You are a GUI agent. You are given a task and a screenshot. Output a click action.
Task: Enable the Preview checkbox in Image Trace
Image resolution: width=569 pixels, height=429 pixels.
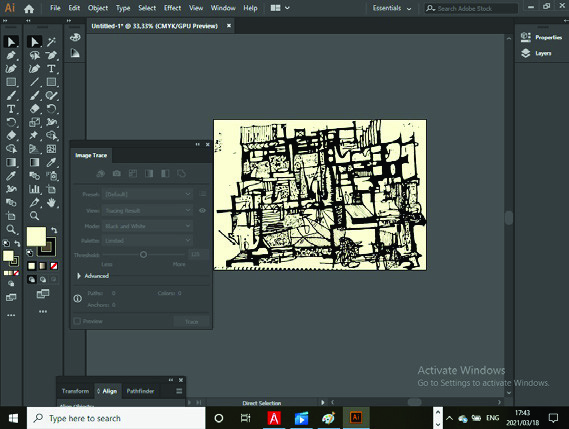click(x=77, y=321)
